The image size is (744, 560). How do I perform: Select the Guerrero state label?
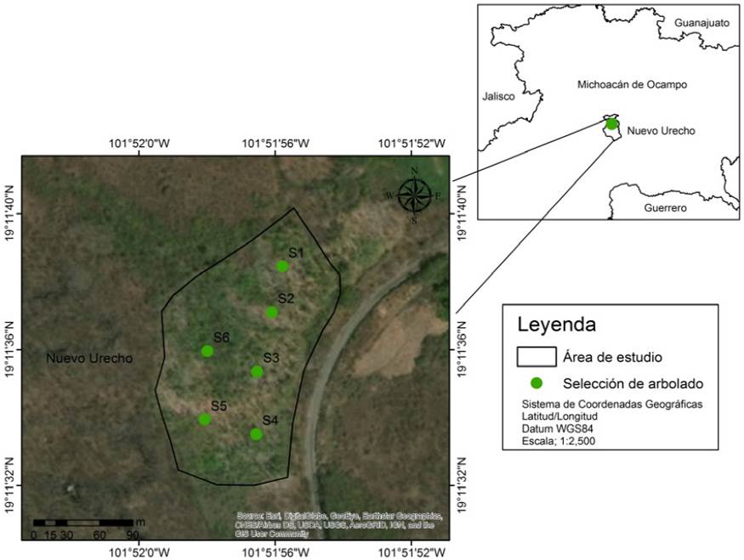[664, 208]
